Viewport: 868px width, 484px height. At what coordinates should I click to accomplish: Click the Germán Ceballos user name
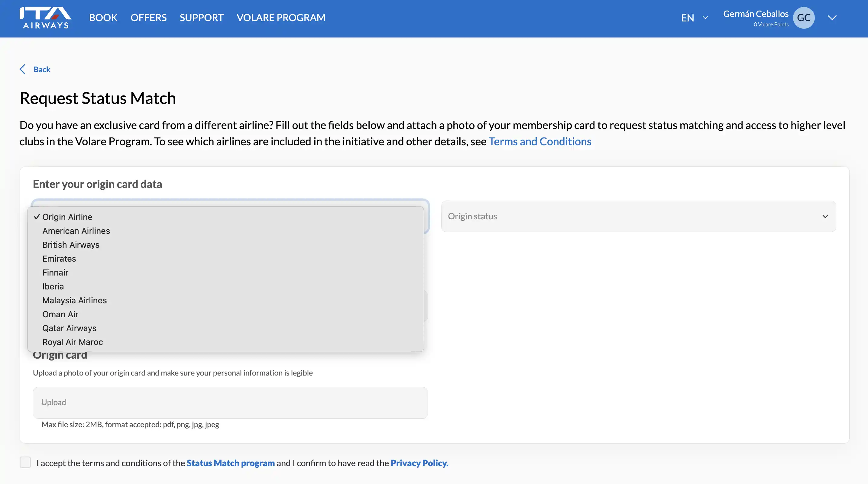[x=756, y=14]
